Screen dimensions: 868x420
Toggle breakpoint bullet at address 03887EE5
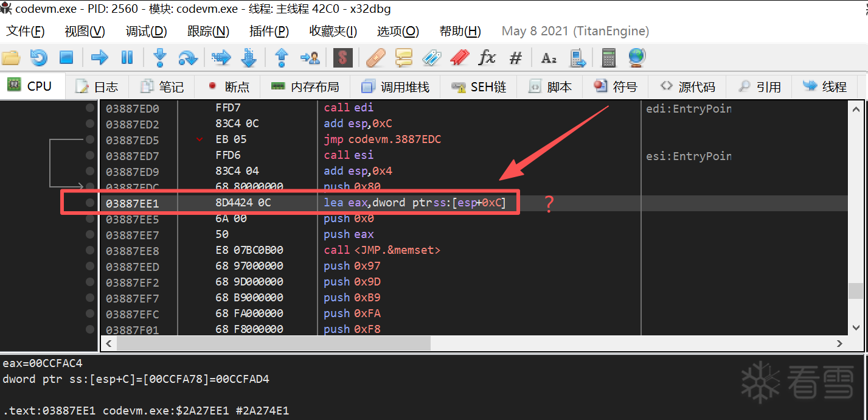[90, 219]
